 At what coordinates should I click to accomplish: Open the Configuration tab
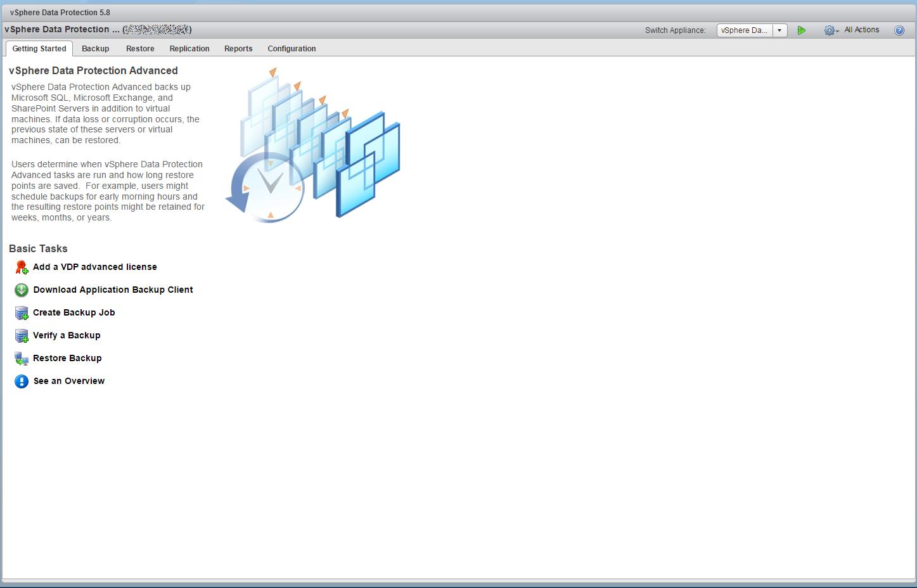tap(292, 49)
